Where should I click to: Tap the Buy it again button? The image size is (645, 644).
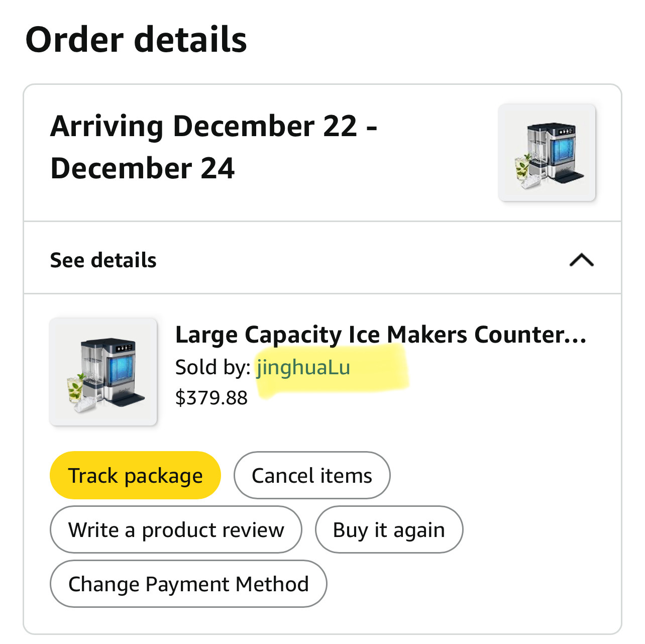pyautogui.click(x=389, y=529)
